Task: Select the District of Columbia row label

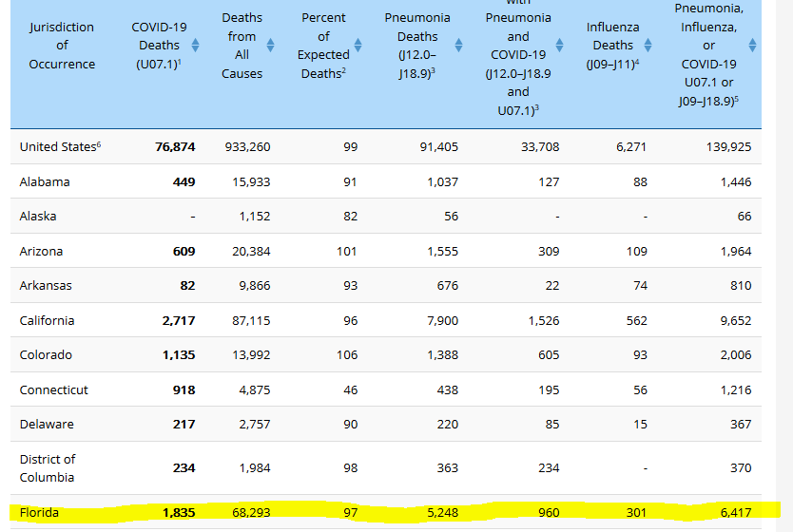Action: [47, 468]
